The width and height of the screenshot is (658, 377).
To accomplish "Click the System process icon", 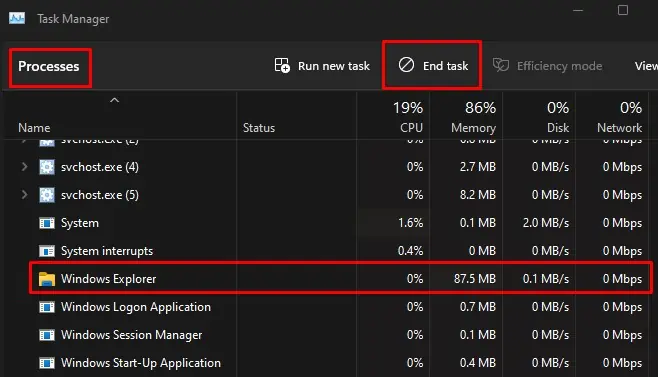I will pyautogui.click(x=47, y=223).
